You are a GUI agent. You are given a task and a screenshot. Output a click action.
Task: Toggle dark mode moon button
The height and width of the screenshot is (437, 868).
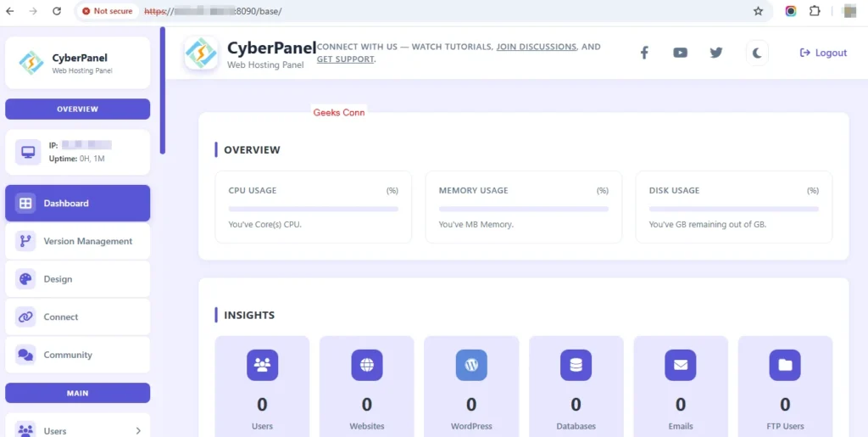(x=757, y=53)
